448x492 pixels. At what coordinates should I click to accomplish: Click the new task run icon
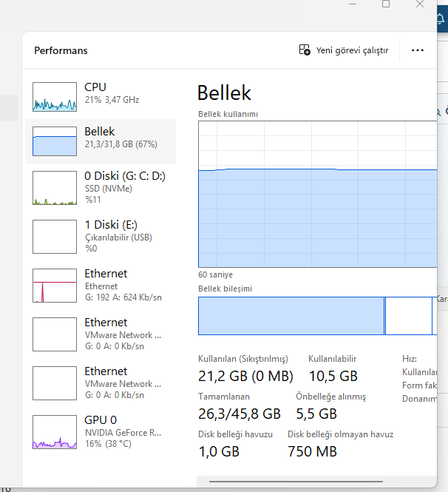point(305,50)
